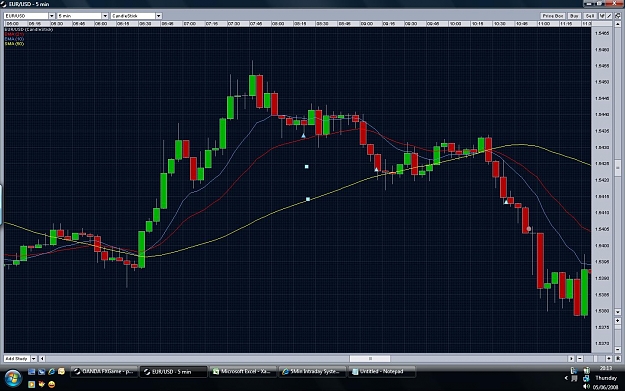Switch to EUR/USD - 5 min taskbar window
Image resolution: width=625 pixels, height=391 pixels.
(x=173, y=371)
